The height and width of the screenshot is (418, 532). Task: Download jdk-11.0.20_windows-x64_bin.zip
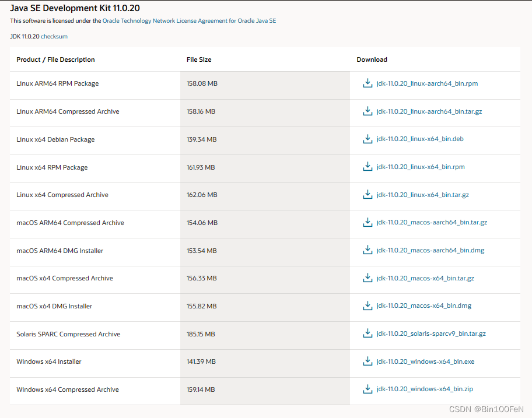(425, 389)
